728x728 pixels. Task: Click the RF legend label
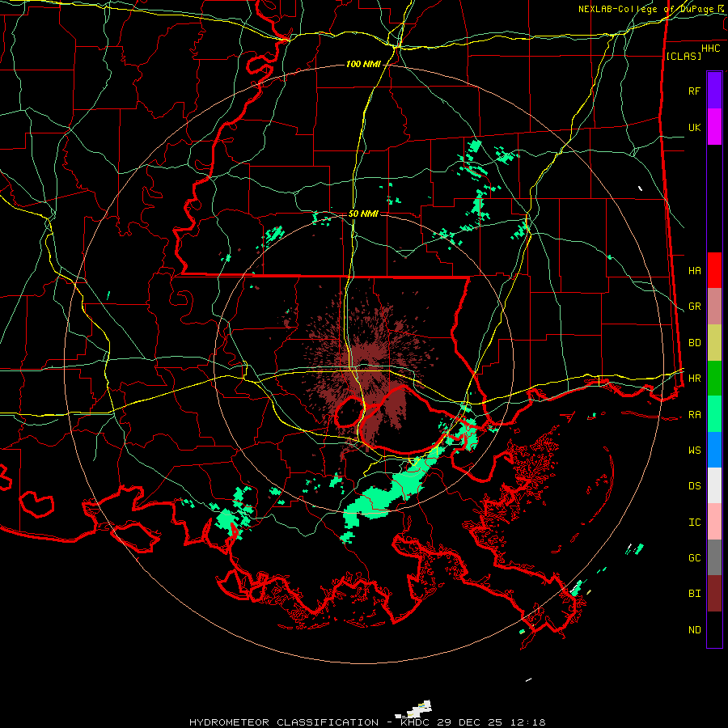tap(695, 91)
